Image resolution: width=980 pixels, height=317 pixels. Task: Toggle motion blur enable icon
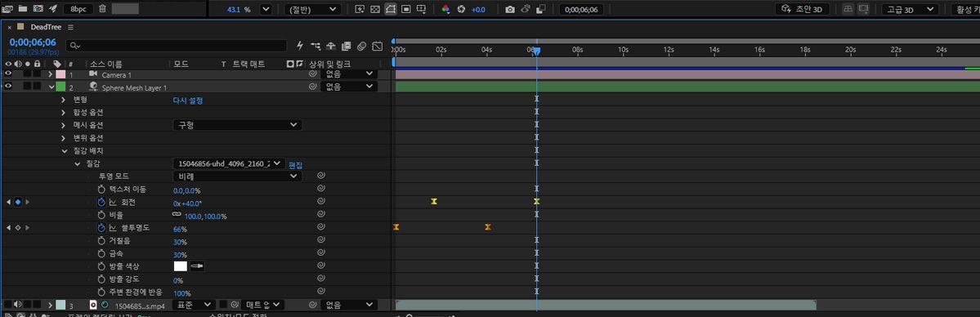[x=361, y=47]
